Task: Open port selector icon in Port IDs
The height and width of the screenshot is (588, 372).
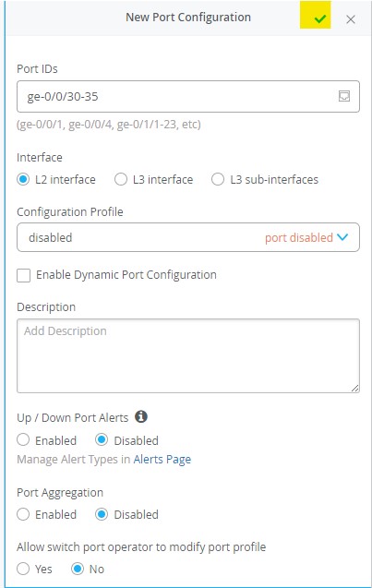Action: [x=344, y=96]
